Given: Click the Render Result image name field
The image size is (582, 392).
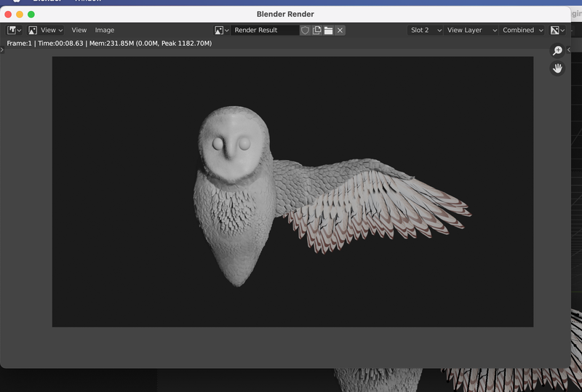Looking at the screenshot, I should (265, 30).
